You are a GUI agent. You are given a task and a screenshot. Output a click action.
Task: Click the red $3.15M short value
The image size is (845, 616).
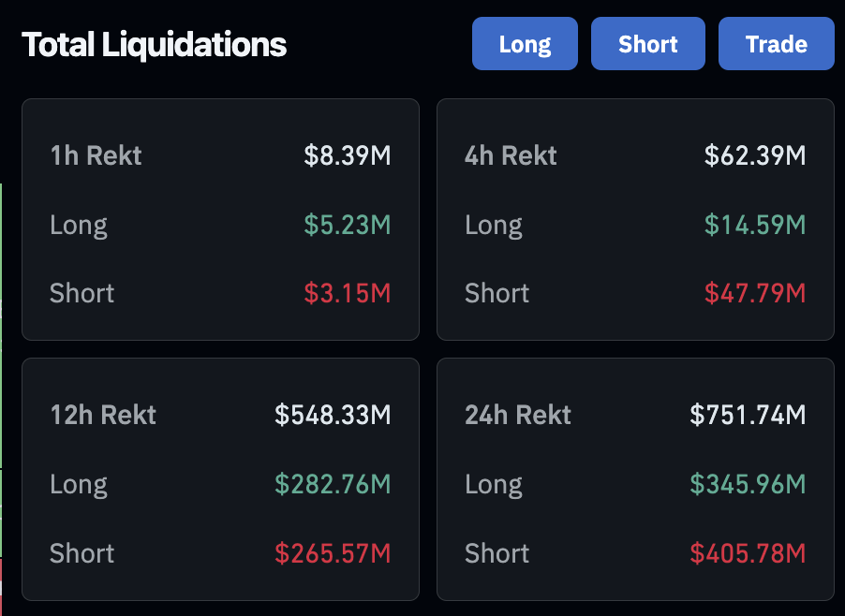[347, 293]
